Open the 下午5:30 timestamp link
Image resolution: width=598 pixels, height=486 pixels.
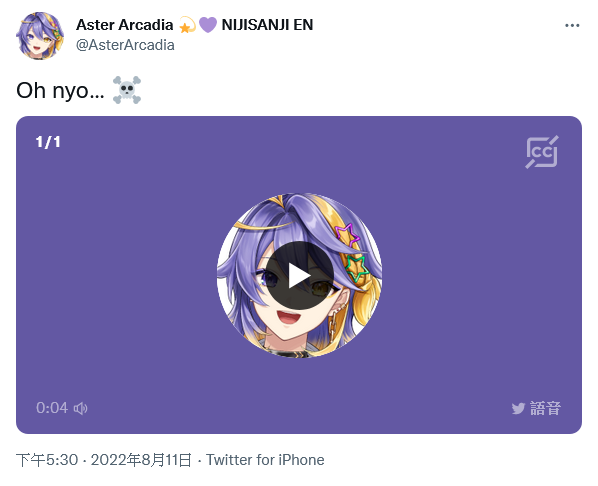click(47, 460)
